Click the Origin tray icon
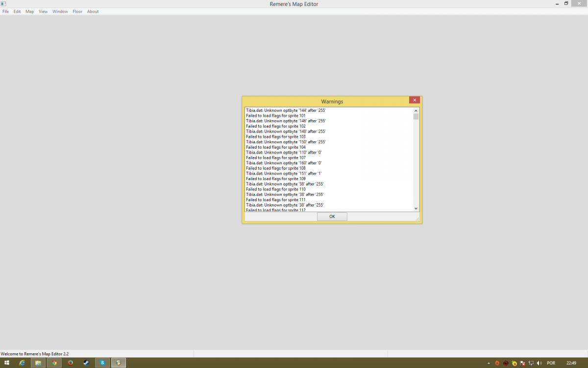588x368 pixels. (497, 363)
